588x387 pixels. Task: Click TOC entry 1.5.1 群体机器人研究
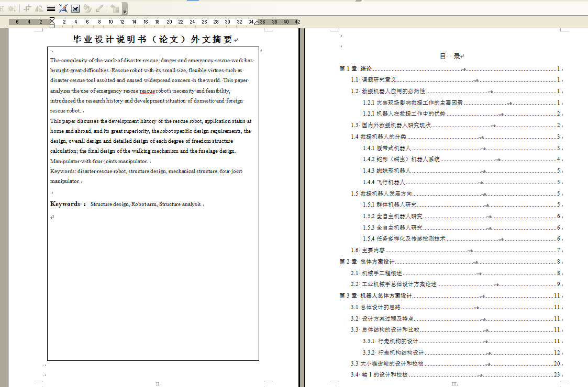point(461,204)
